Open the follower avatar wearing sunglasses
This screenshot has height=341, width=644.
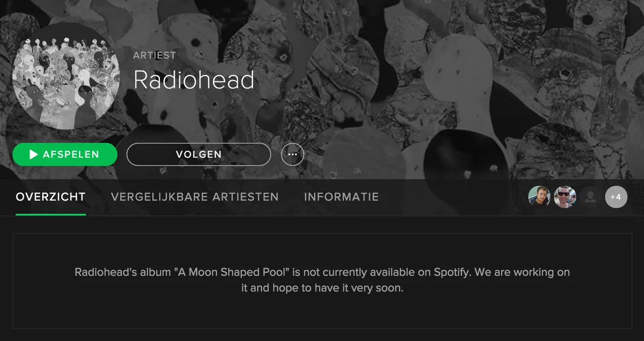[x=565, y=197]
